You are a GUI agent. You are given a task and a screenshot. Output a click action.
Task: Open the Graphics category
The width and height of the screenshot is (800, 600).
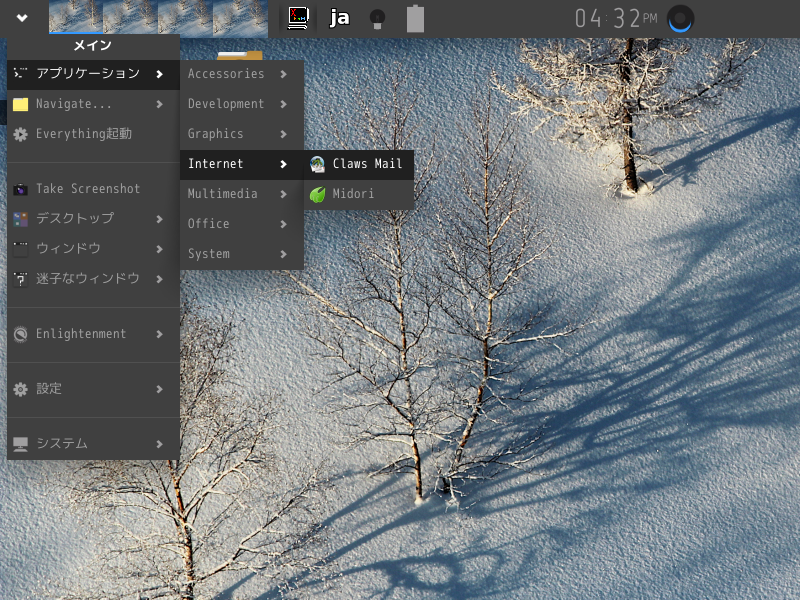[x=242, y=134]
